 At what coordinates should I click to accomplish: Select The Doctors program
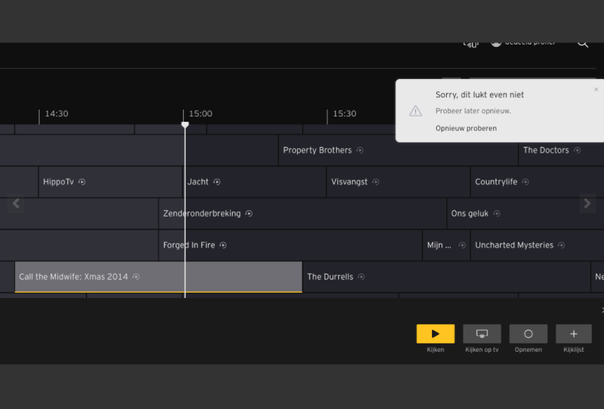click(x=561, y=150)
